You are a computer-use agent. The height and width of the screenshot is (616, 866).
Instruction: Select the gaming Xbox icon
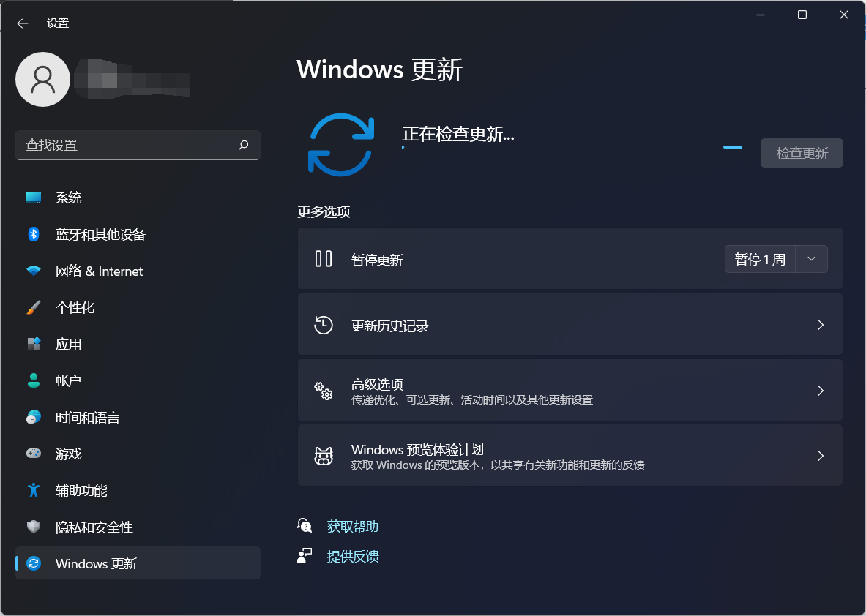(33, 454)
